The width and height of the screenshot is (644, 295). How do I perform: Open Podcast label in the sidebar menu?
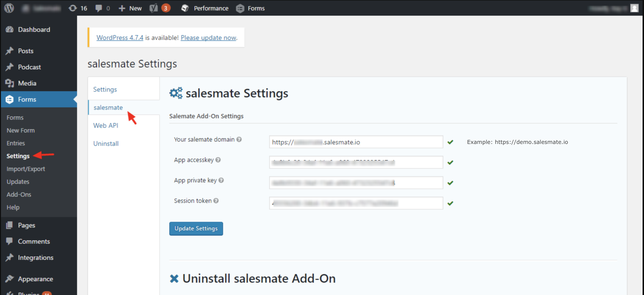[29, 67]
